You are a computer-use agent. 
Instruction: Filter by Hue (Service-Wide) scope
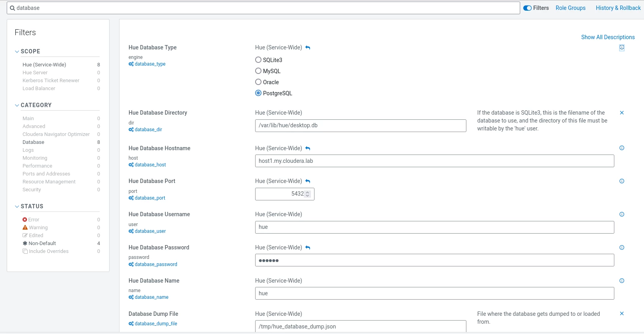click(44, 64)
